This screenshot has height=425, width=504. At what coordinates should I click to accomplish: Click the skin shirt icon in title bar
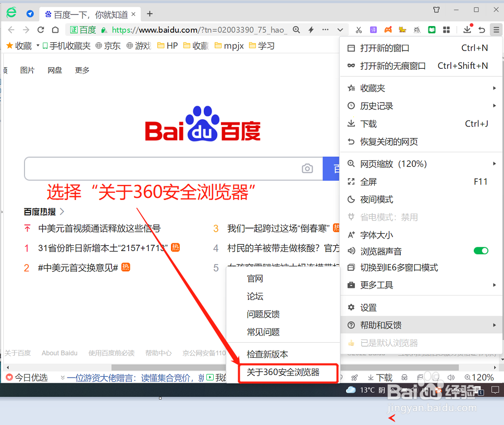pos(436,10)
